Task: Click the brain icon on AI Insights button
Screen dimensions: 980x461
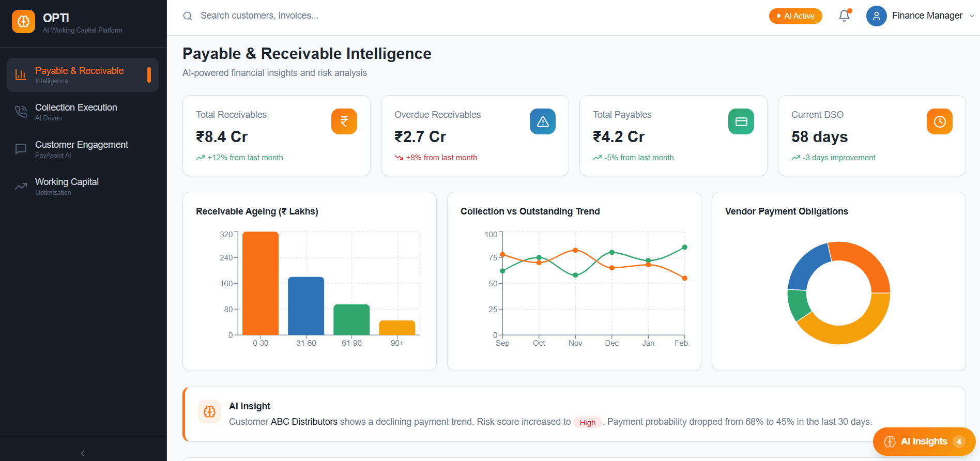Action: 890,441
